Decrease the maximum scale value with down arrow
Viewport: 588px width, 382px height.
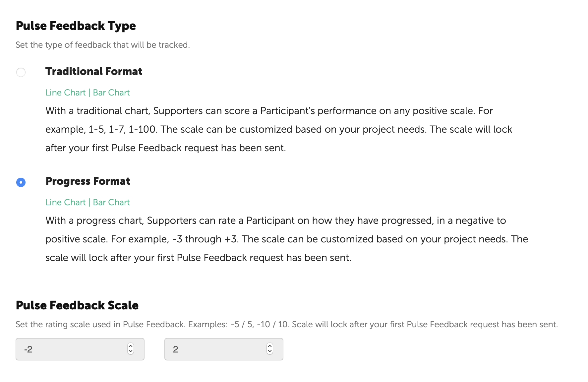pyautogui.click(x=270, y=351)
